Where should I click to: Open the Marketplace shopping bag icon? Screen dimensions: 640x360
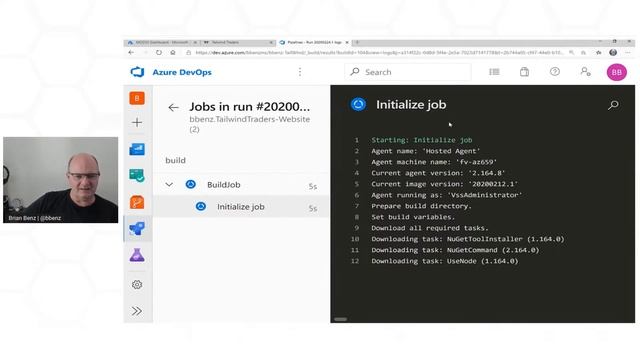click(524, 72)
